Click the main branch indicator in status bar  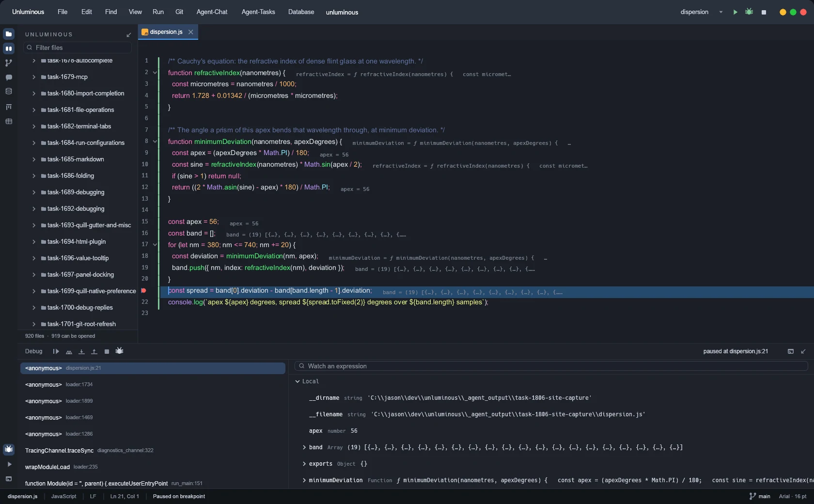pyautogui.click(x=760, y=496)
